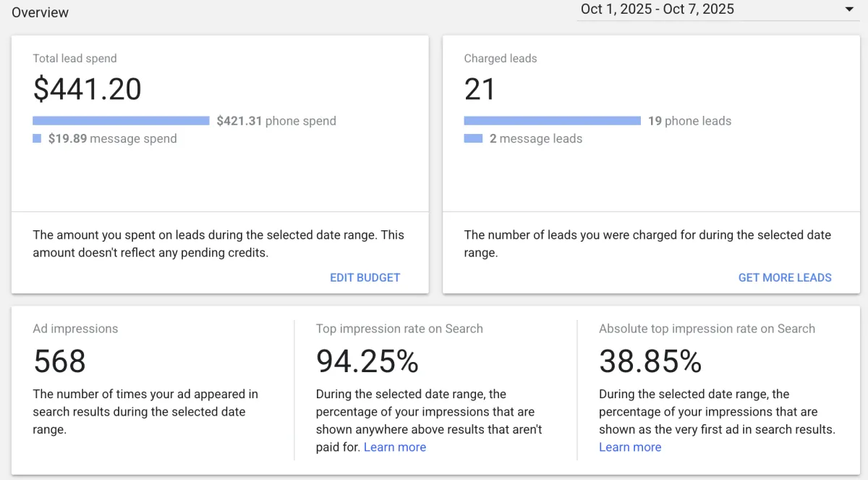Click the 568 ad impressions figure
Viewport: 868px width, 480px height.
point(59,361)
